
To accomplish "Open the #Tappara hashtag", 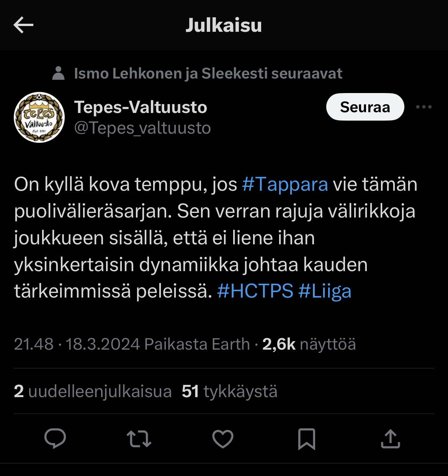I will [x=285, y=184].
